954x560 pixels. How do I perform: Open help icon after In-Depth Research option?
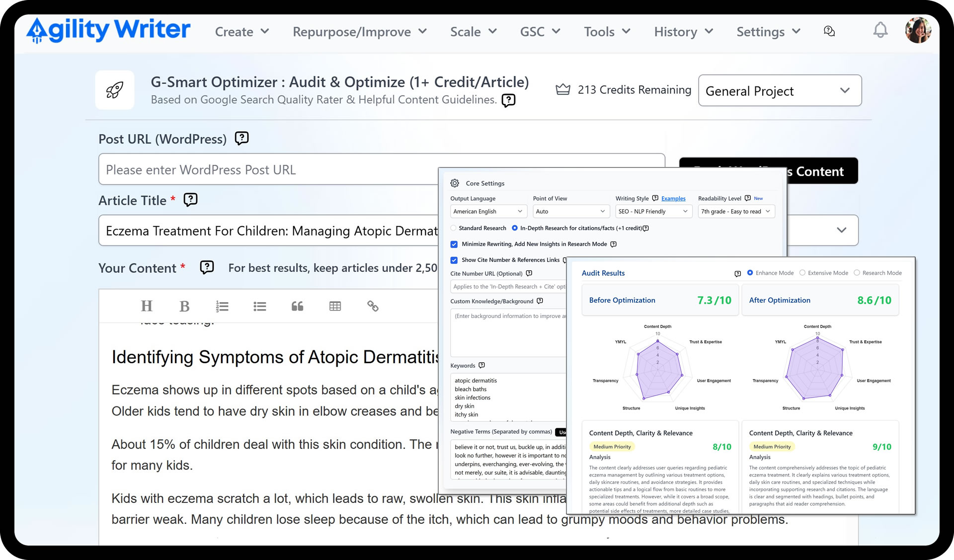click(645, 229)
